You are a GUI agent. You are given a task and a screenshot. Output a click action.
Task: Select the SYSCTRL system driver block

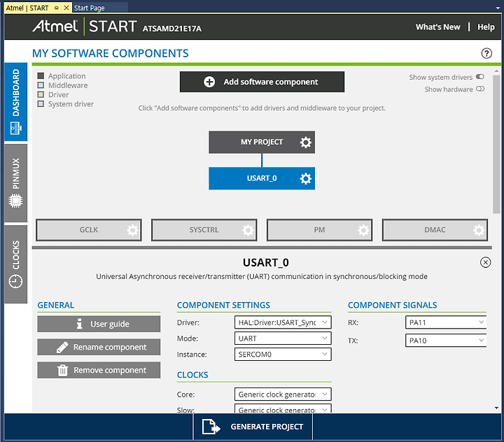pos(204,230)
